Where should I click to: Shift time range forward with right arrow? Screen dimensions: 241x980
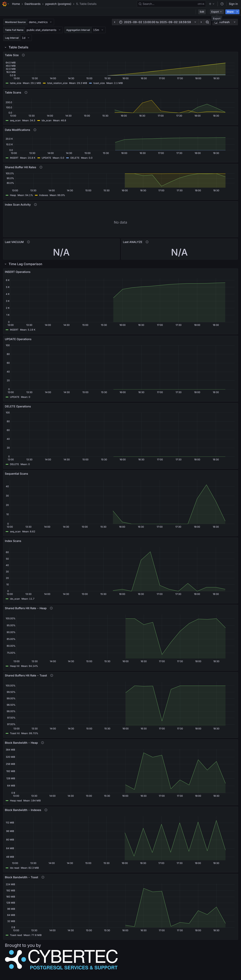(201, 22)
